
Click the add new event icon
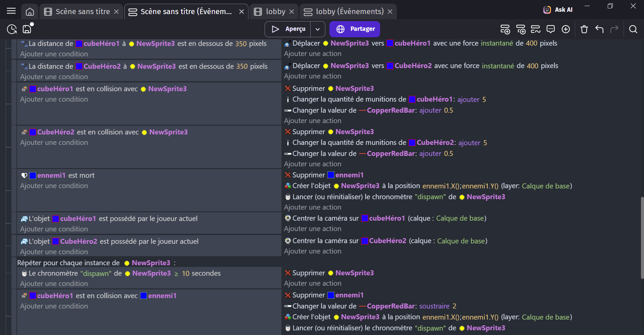pyautogui.click(x=505, y=29)
